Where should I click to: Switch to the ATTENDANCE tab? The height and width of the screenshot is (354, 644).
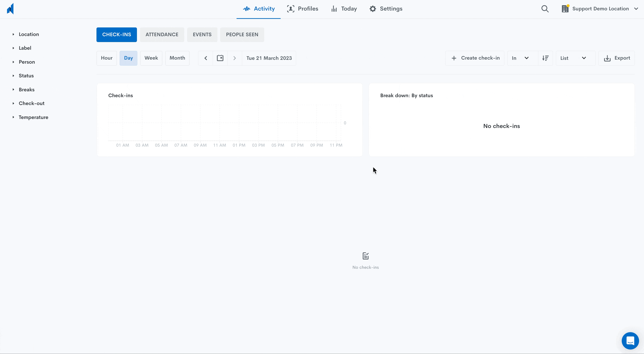162,35
